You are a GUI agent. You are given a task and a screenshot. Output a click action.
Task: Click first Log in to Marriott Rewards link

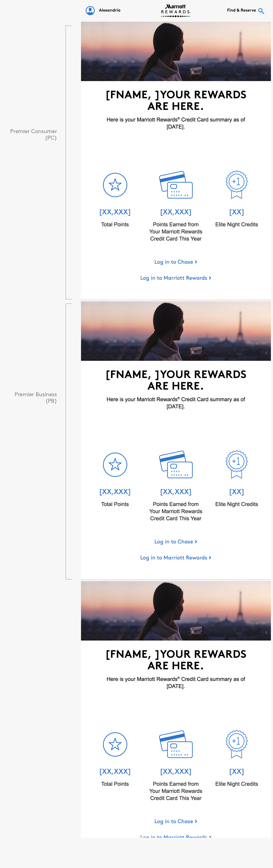tap(175, 278)
